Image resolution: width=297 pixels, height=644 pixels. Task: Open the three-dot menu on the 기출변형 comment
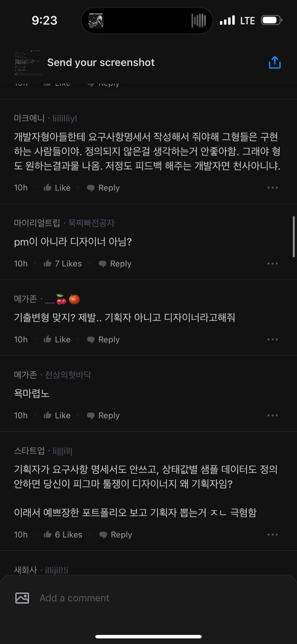pyautogui.click(x=272, y=339)
